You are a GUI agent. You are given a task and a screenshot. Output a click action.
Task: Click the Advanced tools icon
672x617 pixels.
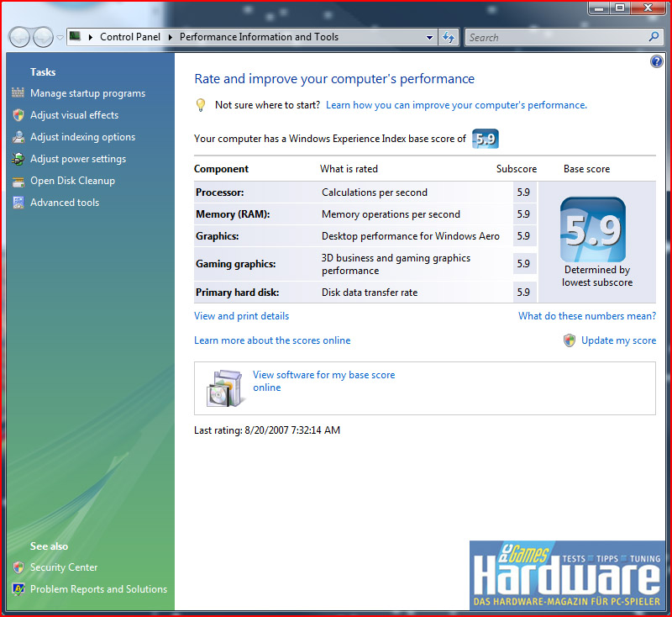[18, 203]
